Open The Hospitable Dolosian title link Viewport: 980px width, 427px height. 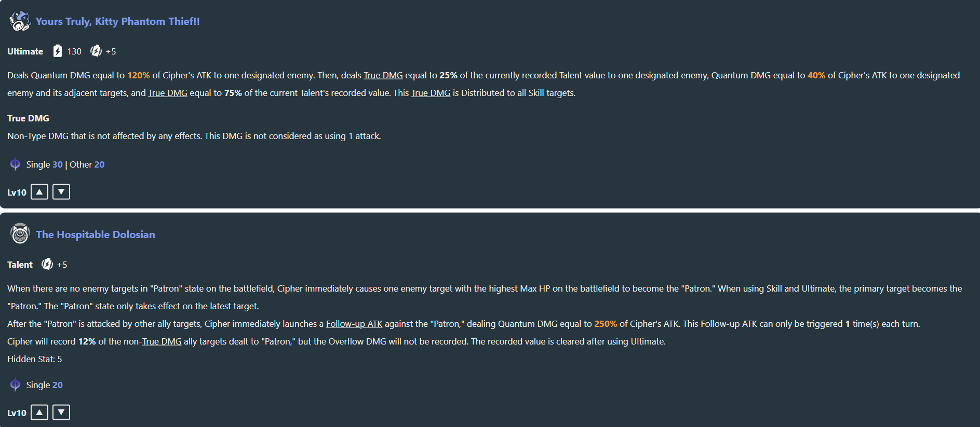pos(96,235)
